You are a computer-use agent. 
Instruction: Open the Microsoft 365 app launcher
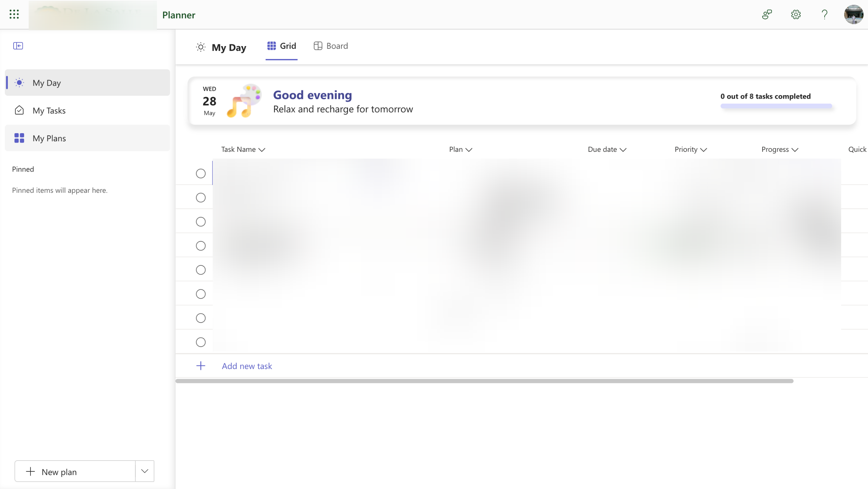[x=14, y=15]
